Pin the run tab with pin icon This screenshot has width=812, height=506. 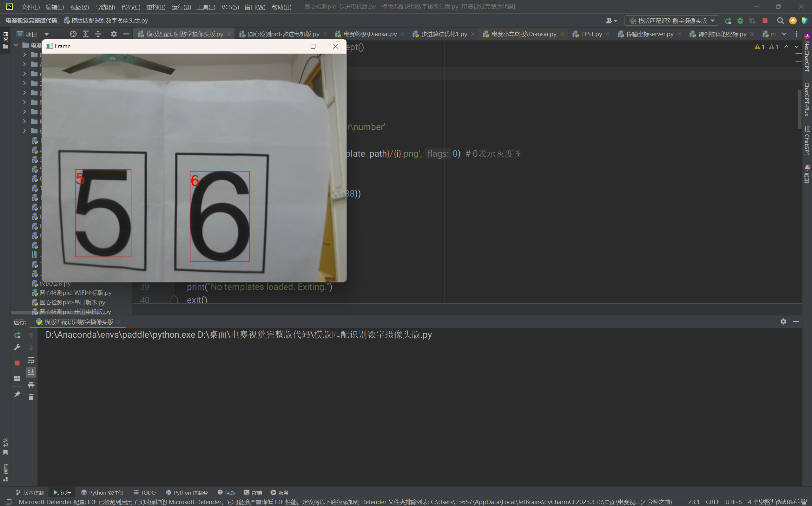[17, 394]
